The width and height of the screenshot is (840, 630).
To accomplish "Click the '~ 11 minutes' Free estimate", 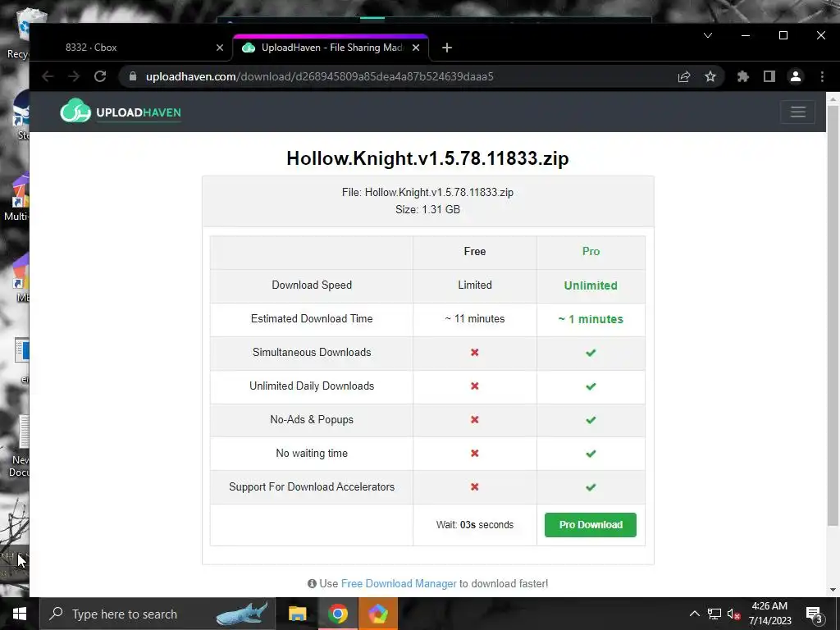I will pyautogui.click(x=475, y=319).
